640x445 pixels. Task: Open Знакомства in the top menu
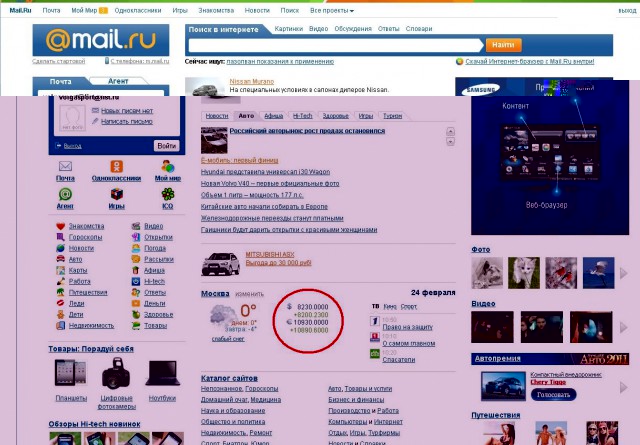216,11
